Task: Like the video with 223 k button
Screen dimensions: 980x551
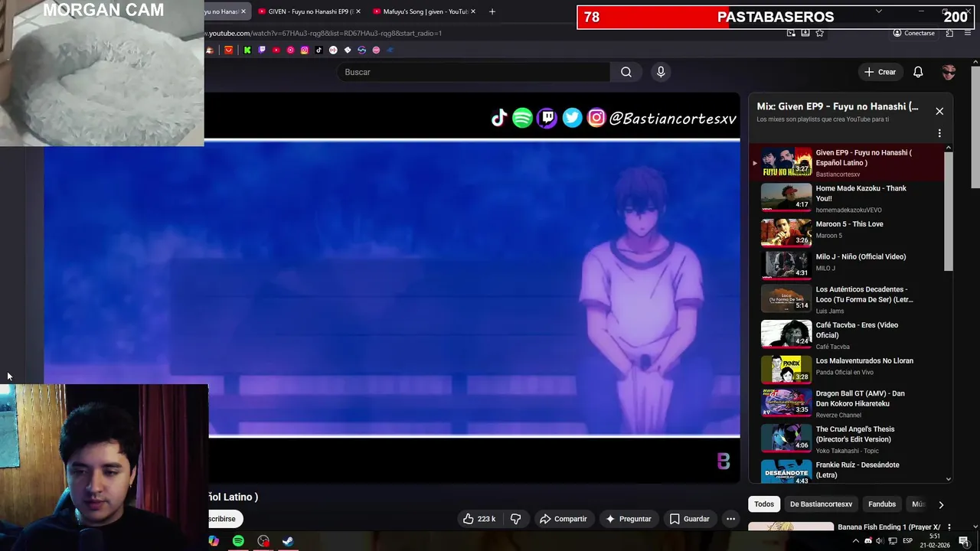Action: [479, 519]
